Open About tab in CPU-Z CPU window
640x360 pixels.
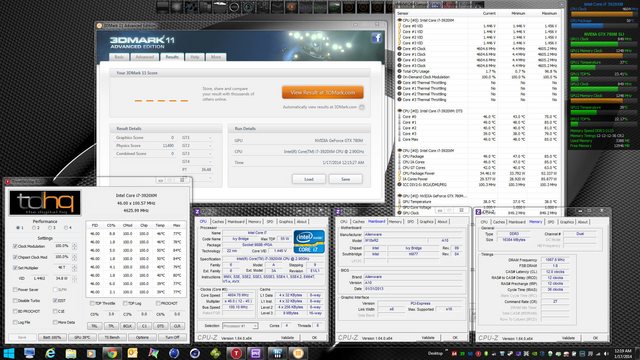302,222
